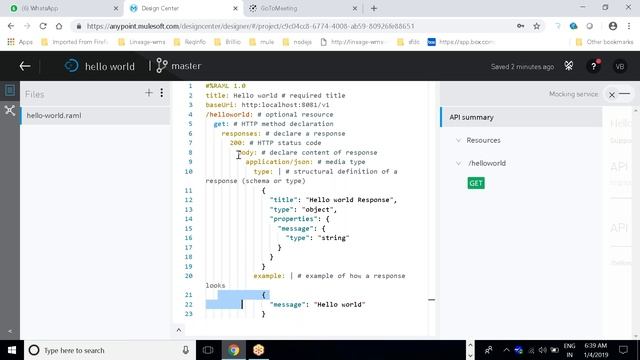Click the GoToMeeting taskbar icon
640x360 pixels.
(258, 350)
